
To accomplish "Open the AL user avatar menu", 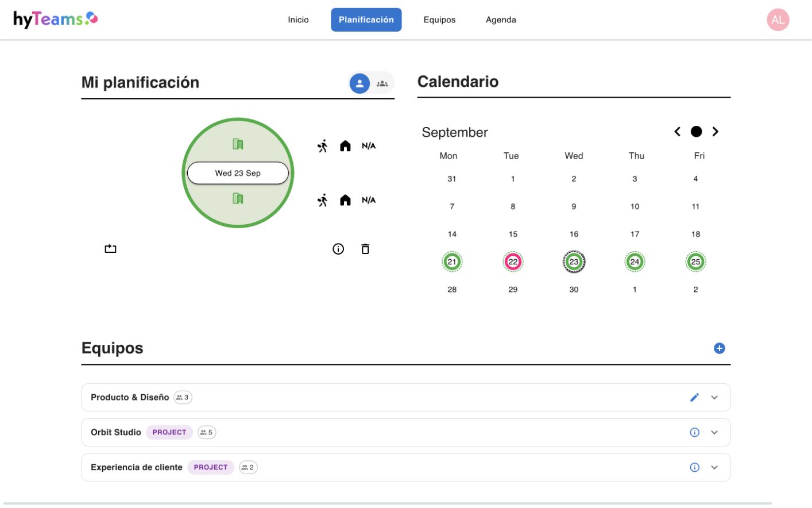I will point(778,20).
